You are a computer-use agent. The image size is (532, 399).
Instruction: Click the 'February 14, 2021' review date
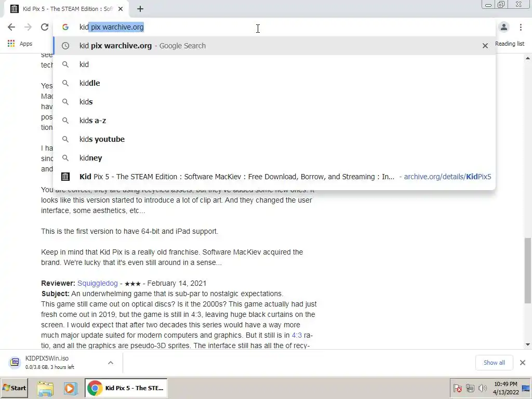coord(177,283)
